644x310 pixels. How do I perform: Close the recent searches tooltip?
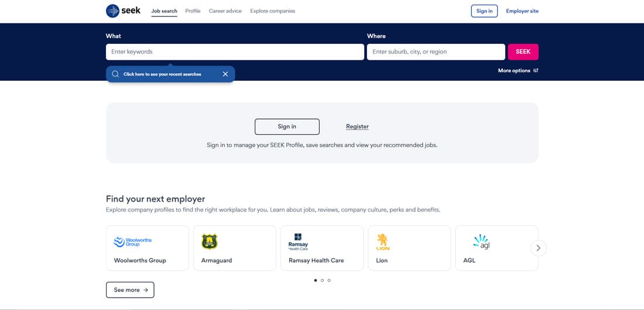tap(225, 74)
